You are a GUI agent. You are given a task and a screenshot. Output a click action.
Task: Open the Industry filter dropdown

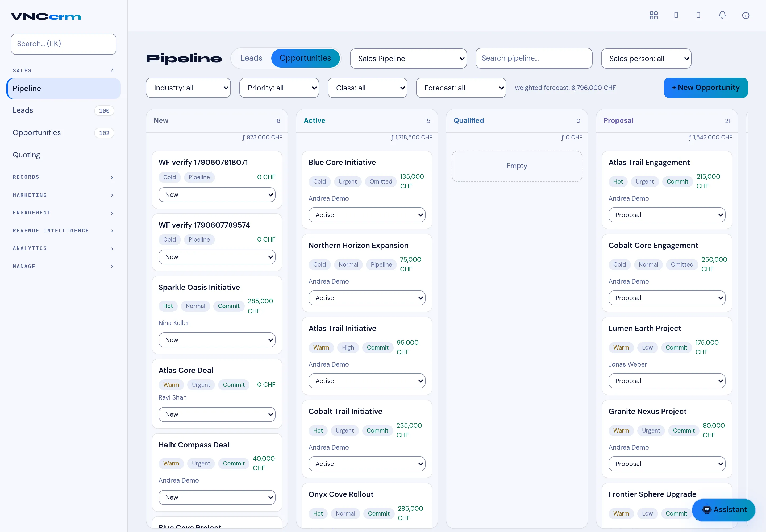tap(188, 88)
